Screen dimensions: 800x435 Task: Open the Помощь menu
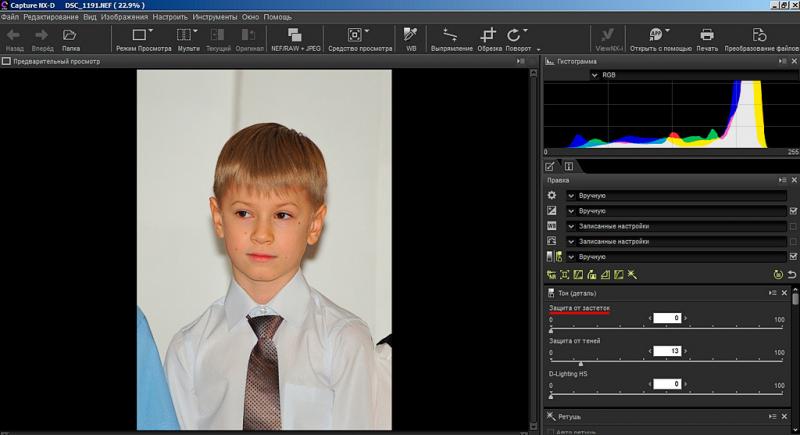pos(278,17)
